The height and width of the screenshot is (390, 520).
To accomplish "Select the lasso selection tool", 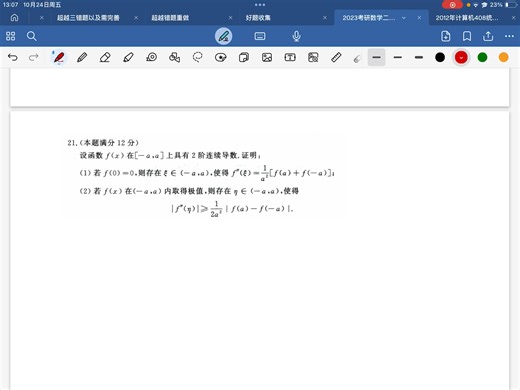I will 198,57.
